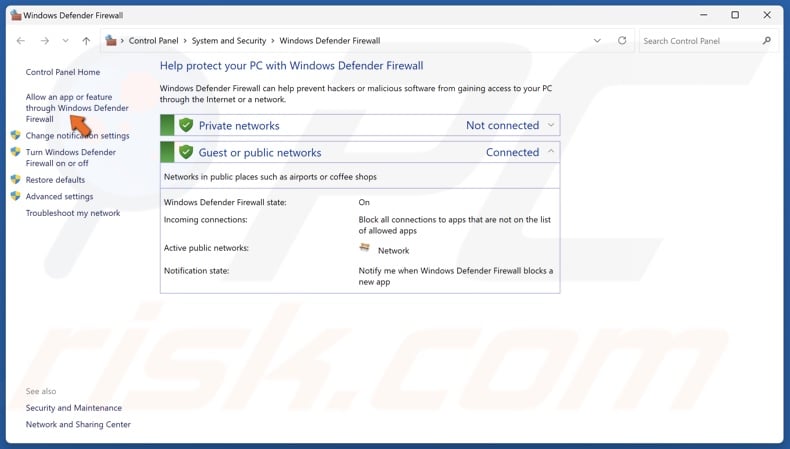Click shield icon beside Advanced settings
The width and height of the screenshot is (790, 449).
tap(16, 196)
